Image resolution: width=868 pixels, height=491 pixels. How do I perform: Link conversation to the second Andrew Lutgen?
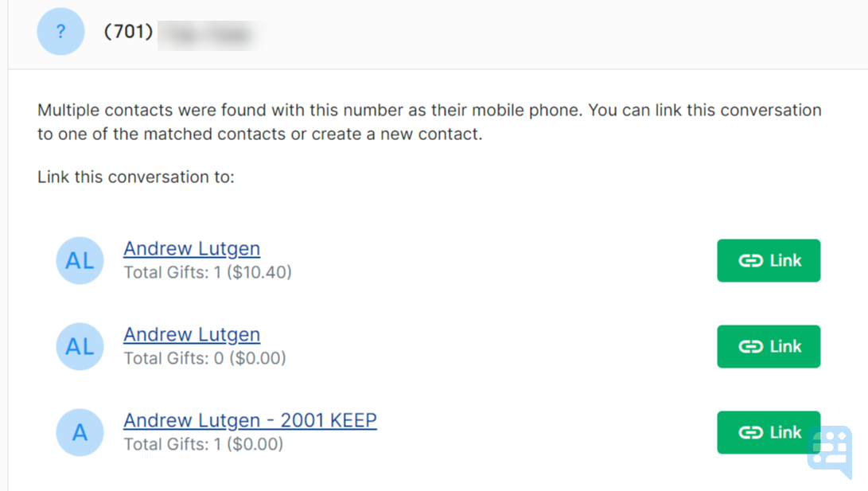(x=769, y=346)
